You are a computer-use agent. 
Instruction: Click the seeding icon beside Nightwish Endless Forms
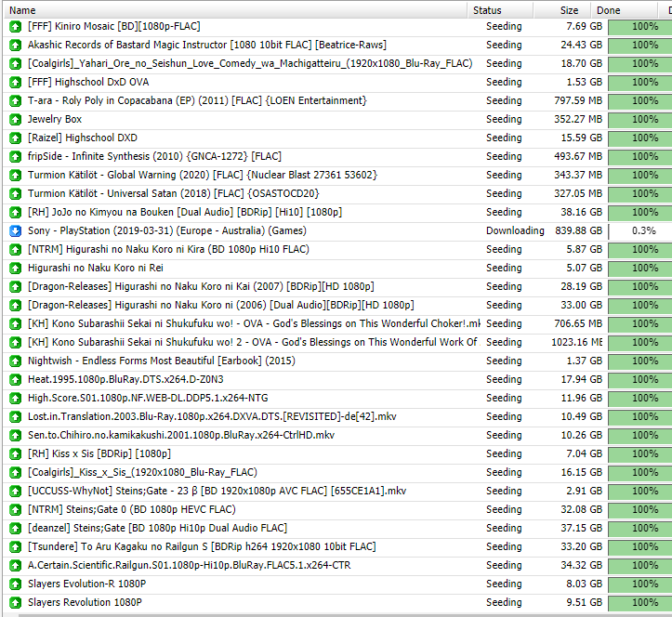click(x=15, y=361)
